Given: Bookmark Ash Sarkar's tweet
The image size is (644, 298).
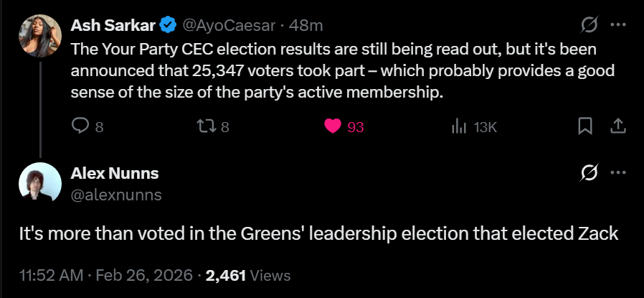Looking at the screenshot, I should pos(585,127).
